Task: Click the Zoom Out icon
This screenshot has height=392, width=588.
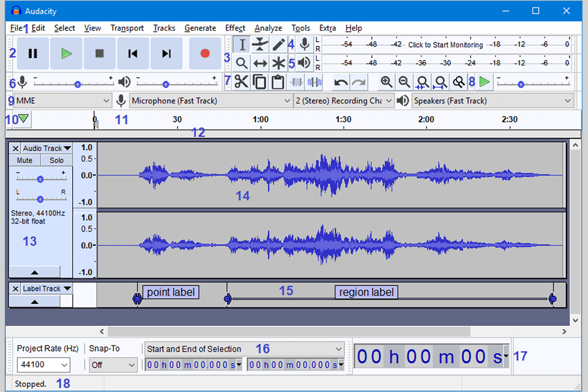Action: point(404,82)
